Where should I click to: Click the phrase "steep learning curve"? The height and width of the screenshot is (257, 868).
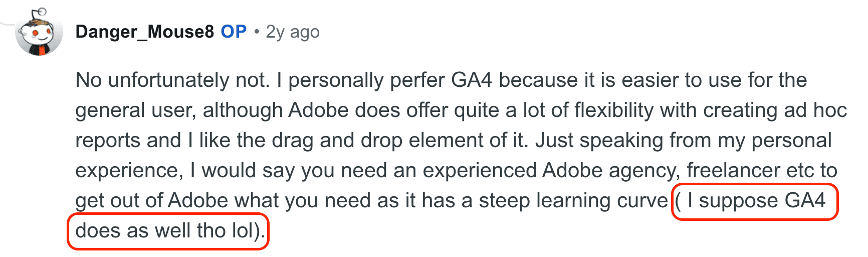click(573, 201)
